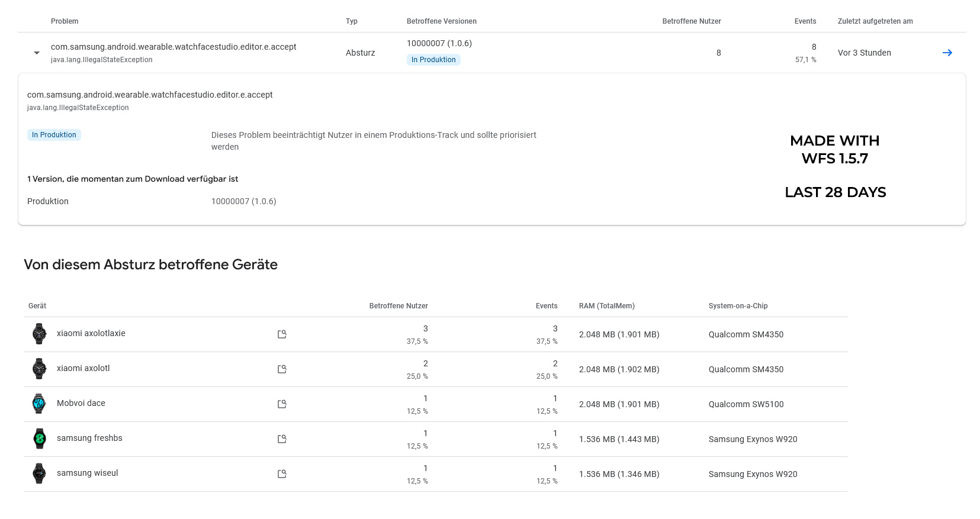Image resolution: width=980 pixels, height=519 pixels.
Task: Select the xiaomi axolotl device name
Action: click(x=83, y=368)
